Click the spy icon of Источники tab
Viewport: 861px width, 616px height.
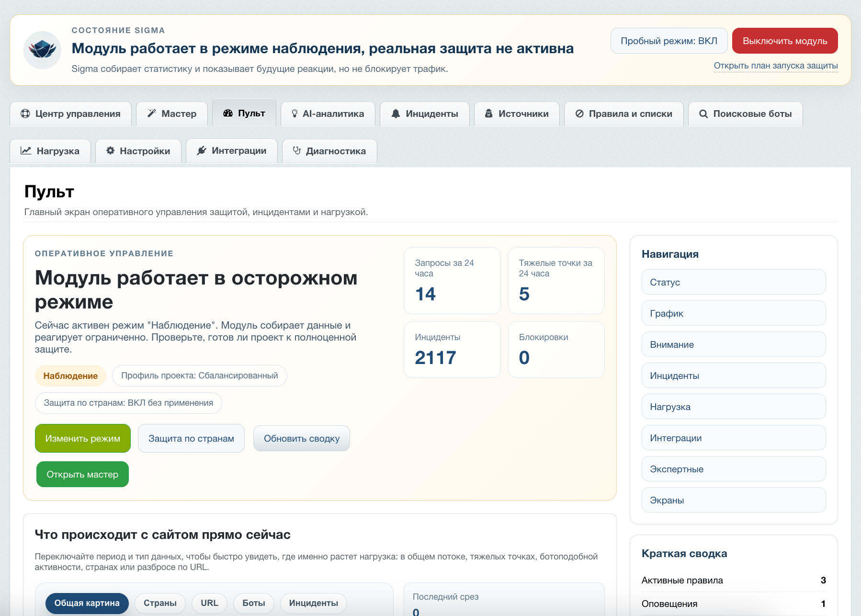(x=488, y=114)
